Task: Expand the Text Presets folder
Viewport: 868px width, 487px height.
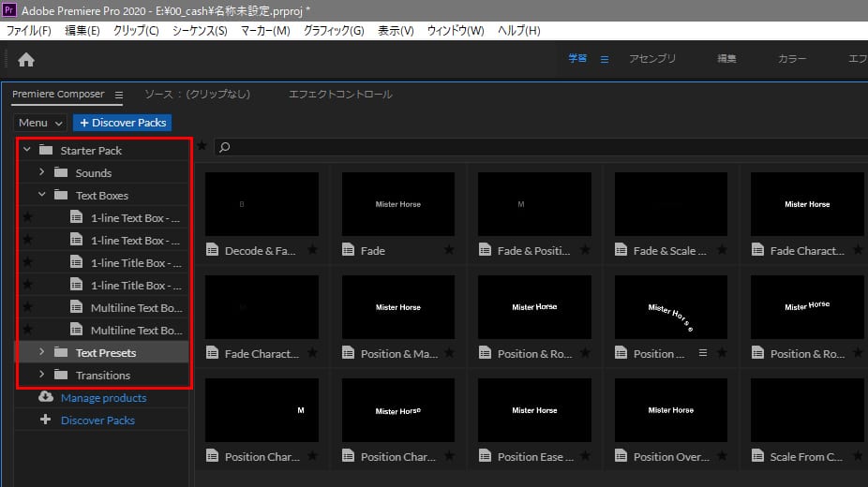Action: pos(41,351)
